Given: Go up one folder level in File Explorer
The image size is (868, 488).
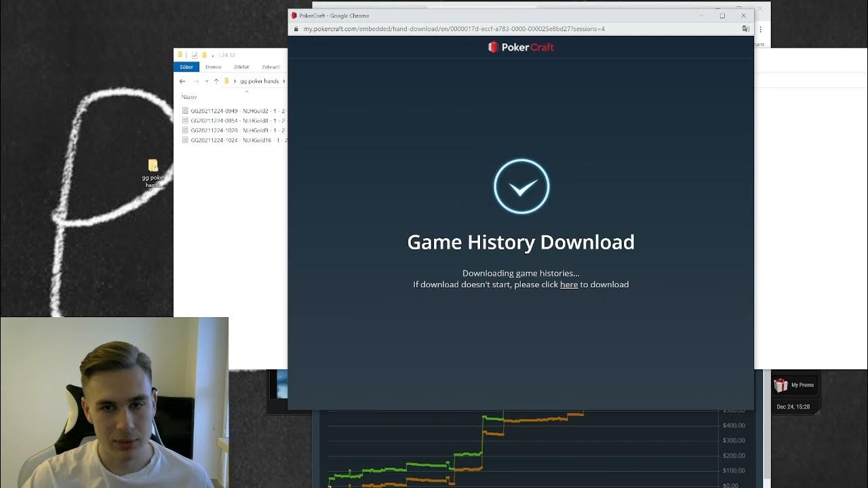Looking at the screenshot, I should [x=216, y=81].
